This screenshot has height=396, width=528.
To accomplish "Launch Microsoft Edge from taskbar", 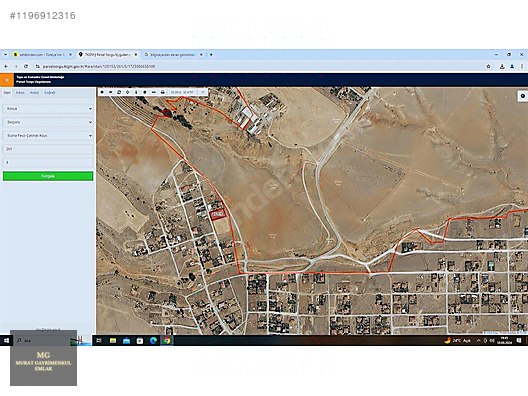I will 153,340.
